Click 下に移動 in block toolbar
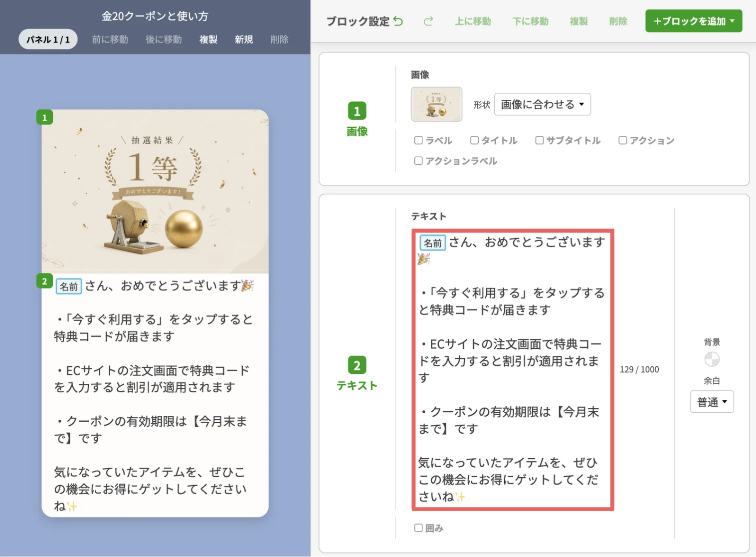The width and height of the screenshot is (756, 557). pyautogui.click(x=530, y=21)
